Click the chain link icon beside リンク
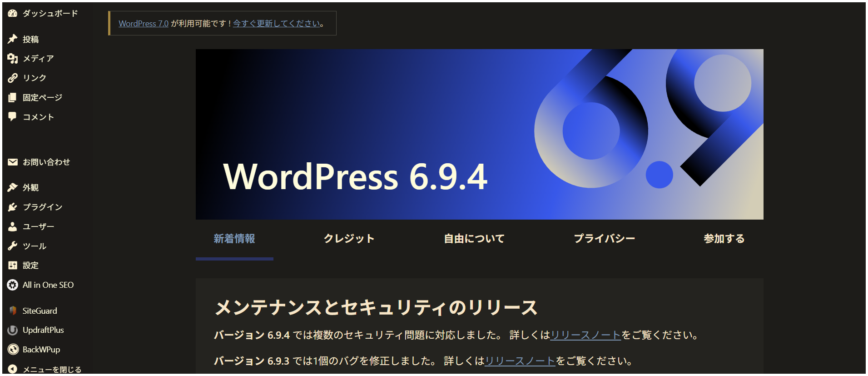Image resolution: width=868 pixels, height=376 pixels. pyautogui.click(x=13, y=78)
